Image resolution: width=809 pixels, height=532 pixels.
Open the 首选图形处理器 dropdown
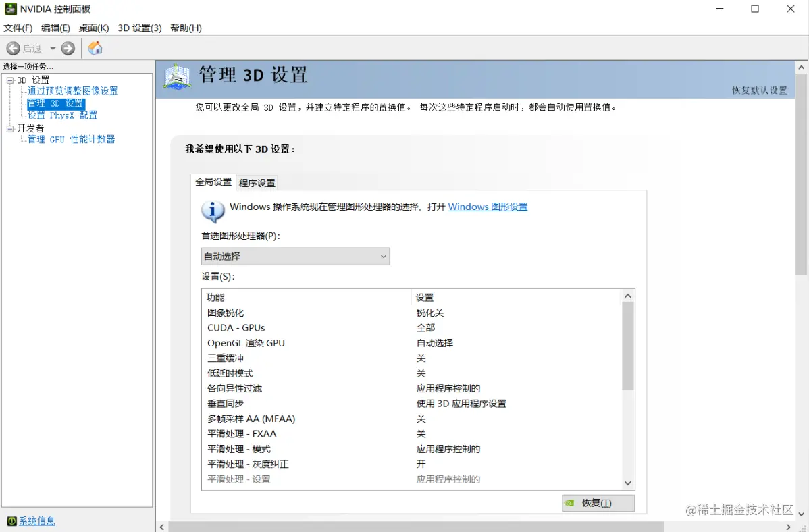pyautogui.click(x=295, y=257)
